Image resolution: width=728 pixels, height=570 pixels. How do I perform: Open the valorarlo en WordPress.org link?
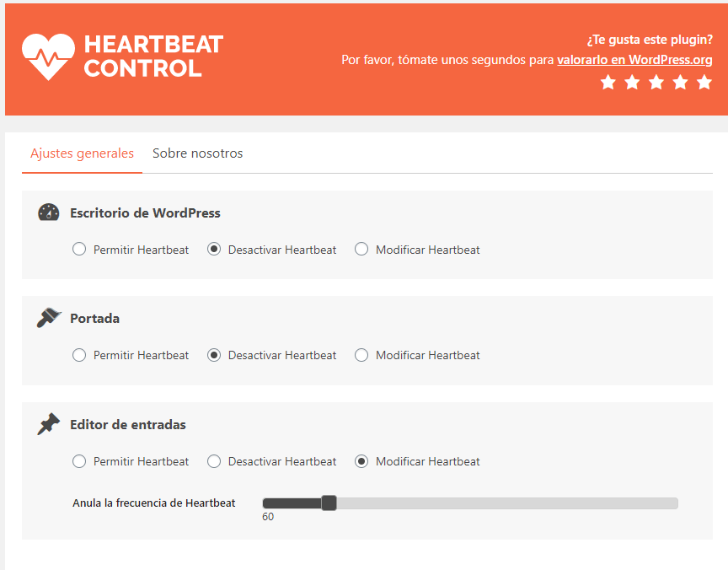coord(634,60)
